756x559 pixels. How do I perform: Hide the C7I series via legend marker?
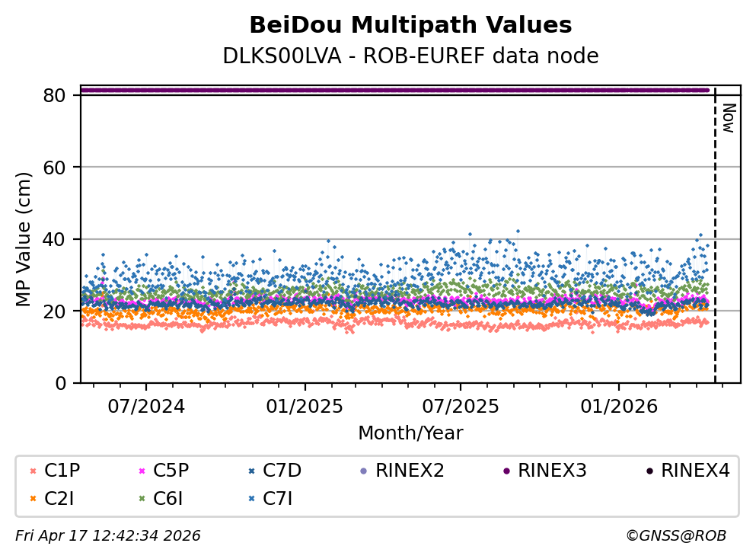[x=250, y=500]
